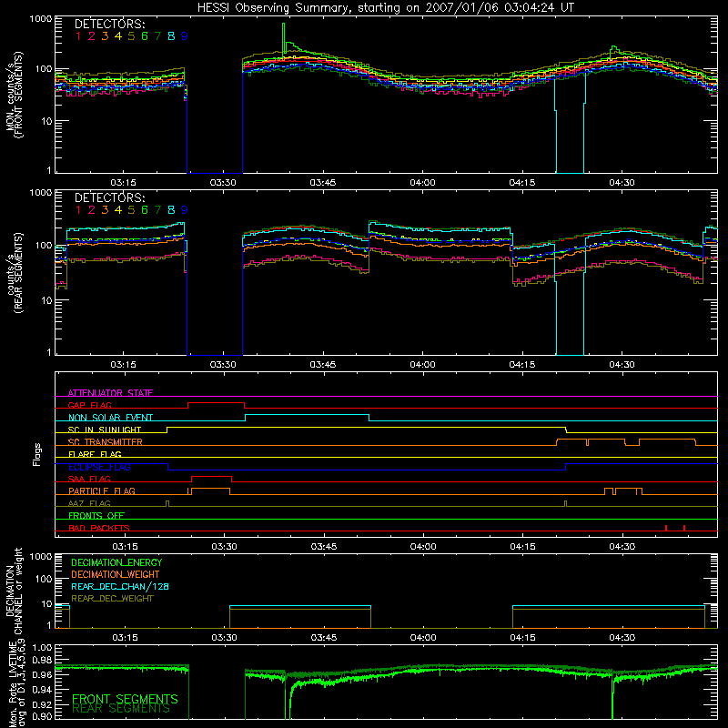The width and height of the screenshot is (728, 728).
Task: Click 03:45 tick label under rear segments plot
Action: tap(323, 365)
